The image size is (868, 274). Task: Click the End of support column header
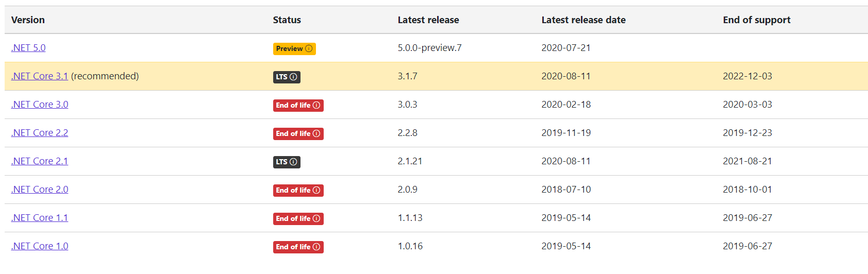pos(757,20)
